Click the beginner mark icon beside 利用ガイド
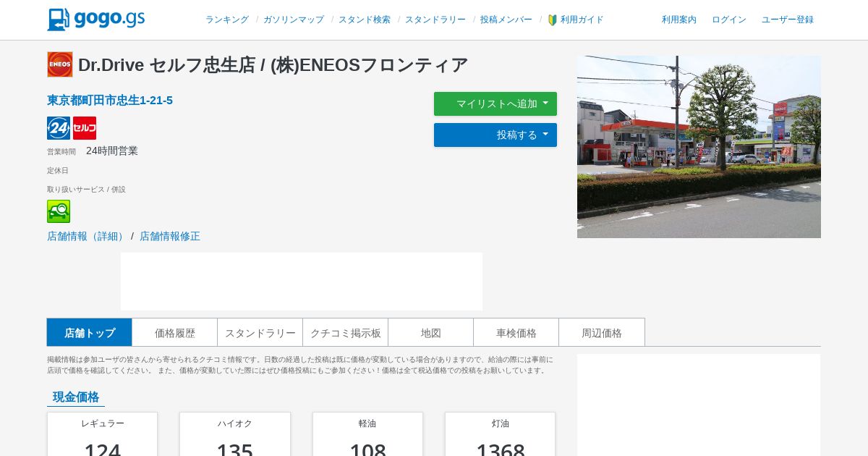868x456 pixels. (x=553, y=20)
